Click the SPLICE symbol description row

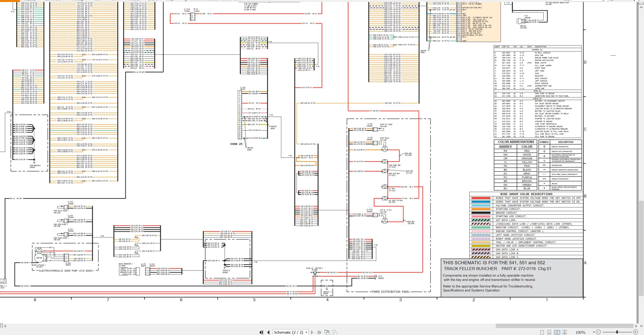(x=554, y=184)
